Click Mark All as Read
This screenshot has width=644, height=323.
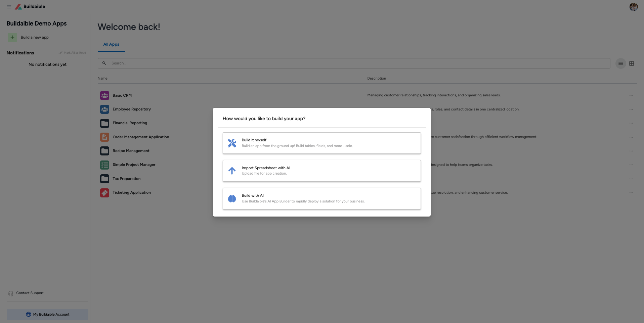click(72, 53)
